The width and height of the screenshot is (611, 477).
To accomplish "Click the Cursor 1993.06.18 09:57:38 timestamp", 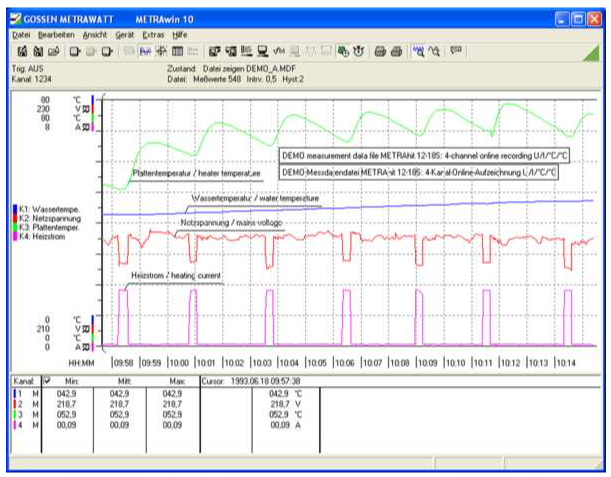I will [x=251, y=381].
